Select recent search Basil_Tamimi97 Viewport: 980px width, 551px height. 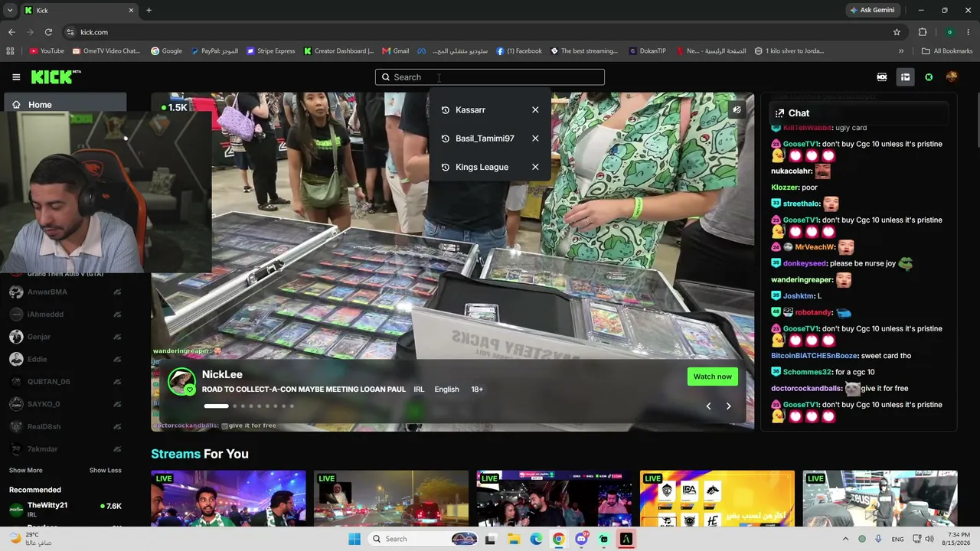(x=485, y=139)
